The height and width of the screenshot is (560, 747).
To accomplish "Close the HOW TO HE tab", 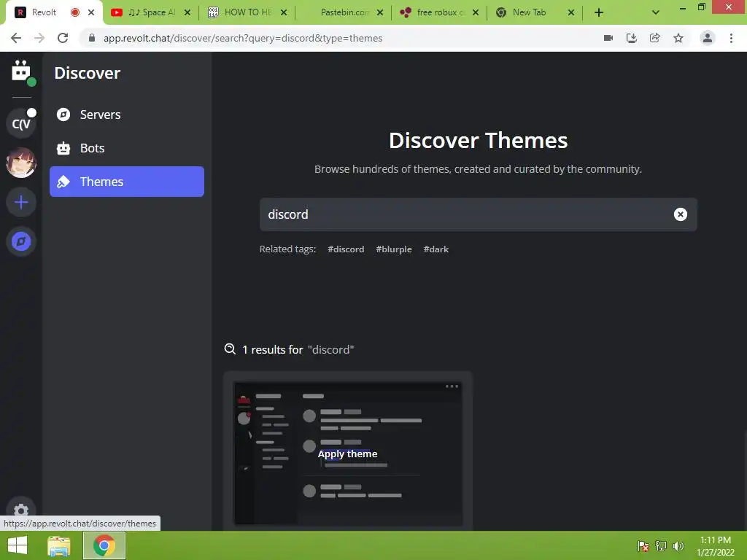I will [284, 12].
